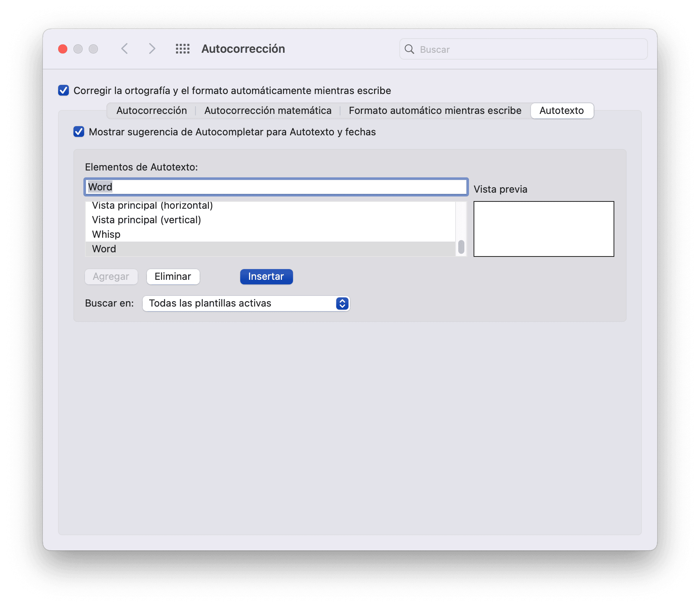Image resolution: width=700 pixels, height=607 pixels.
Task: Go forward with the right chevron
Action: (x=152, y=49)
